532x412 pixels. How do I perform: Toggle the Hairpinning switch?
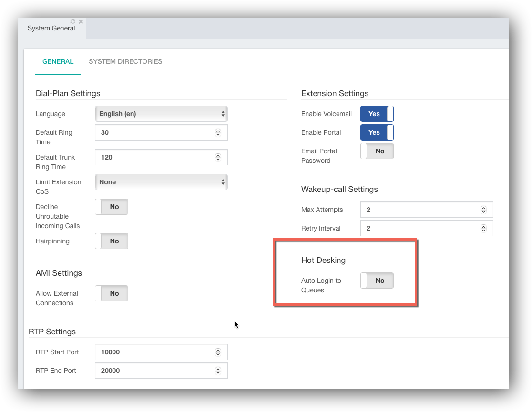[112, 241]
